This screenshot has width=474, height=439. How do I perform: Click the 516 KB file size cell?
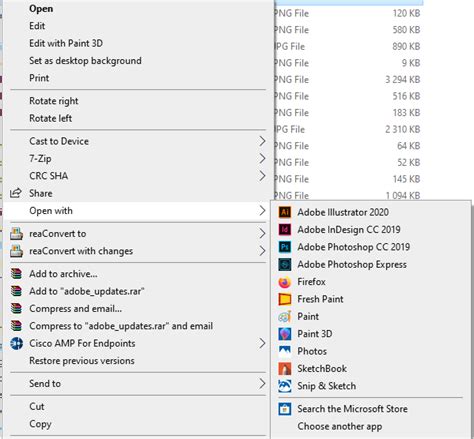click(406, 96)
